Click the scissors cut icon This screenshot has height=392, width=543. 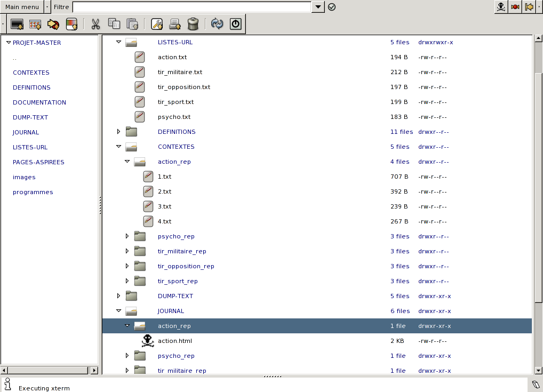coord(95,24)
